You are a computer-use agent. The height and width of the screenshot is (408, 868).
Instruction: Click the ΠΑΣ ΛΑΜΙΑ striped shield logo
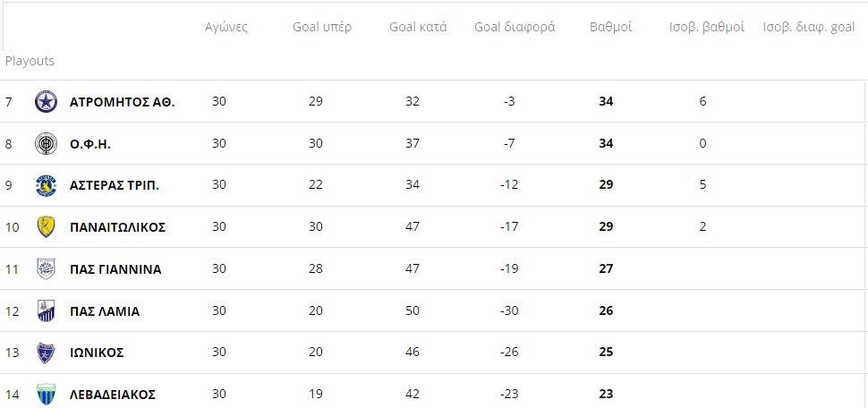click(46, 310)
